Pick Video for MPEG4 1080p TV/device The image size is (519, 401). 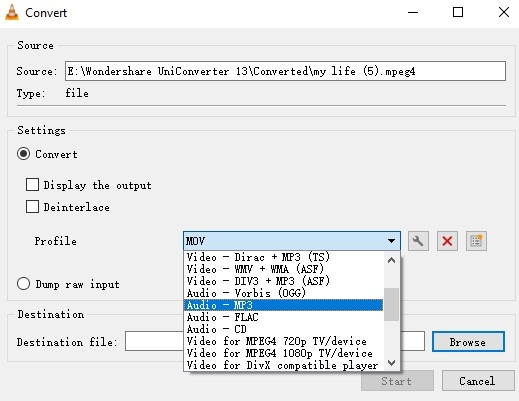pyautogui.click(x=283, y=353)
